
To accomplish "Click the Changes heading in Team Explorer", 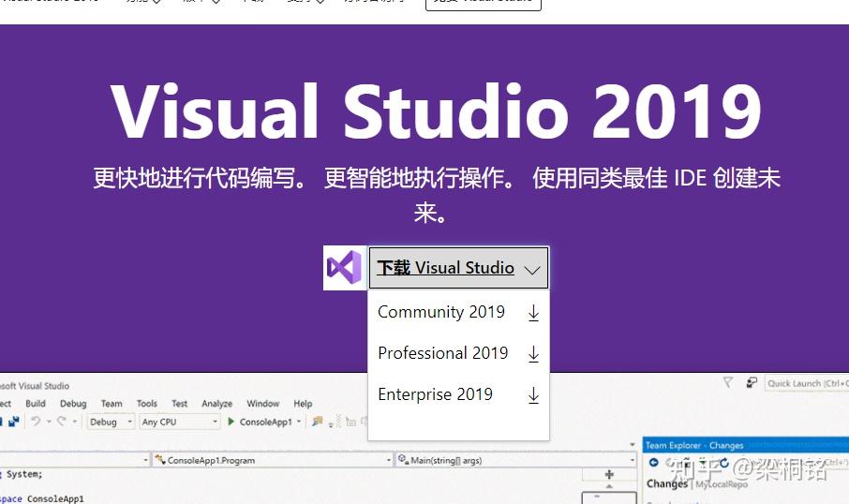I will [666, 483].
